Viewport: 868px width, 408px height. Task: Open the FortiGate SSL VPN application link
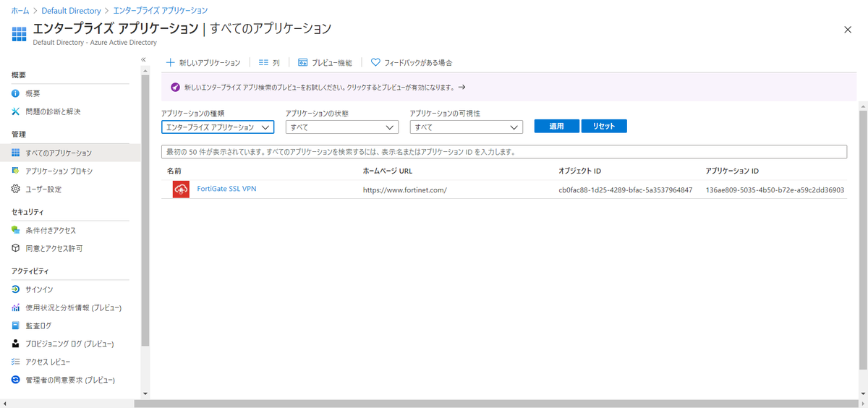[x=226, y=189]
